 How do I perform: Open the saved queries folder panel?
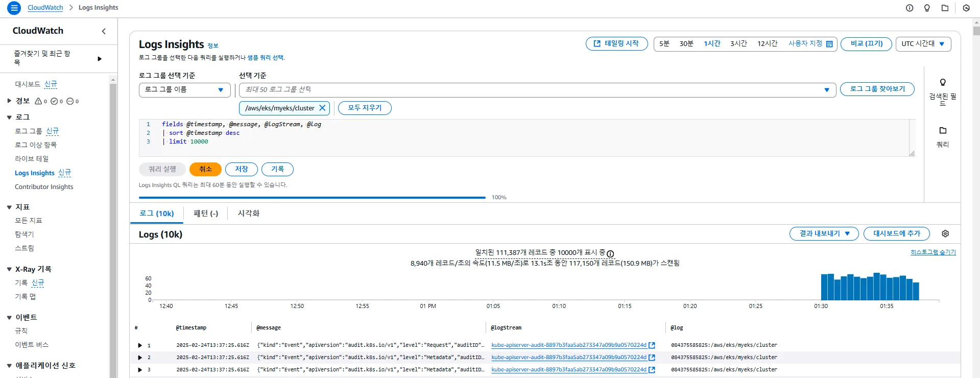tap(943, 130)
